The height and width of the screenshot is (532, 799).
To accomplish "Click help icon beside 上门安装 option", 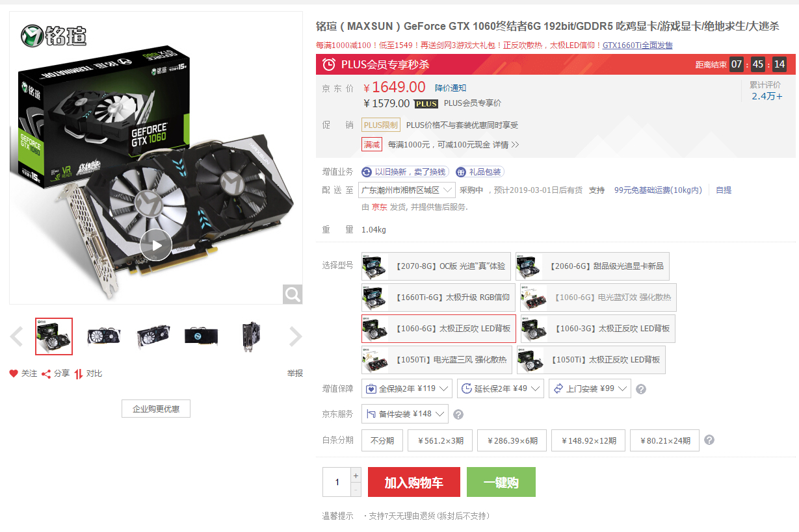I will click(640, 389).
